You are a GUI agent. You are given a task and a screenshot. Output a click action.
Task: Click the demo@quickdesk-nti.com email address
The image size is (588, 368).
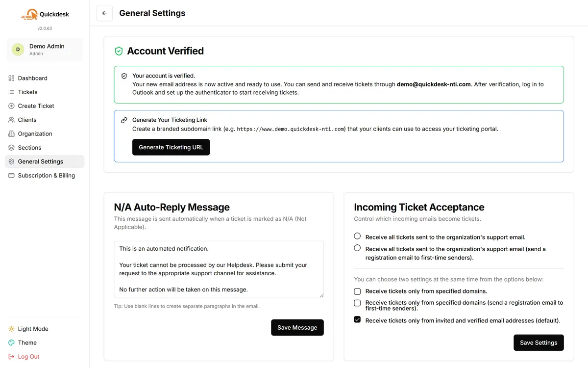(434, 84)
